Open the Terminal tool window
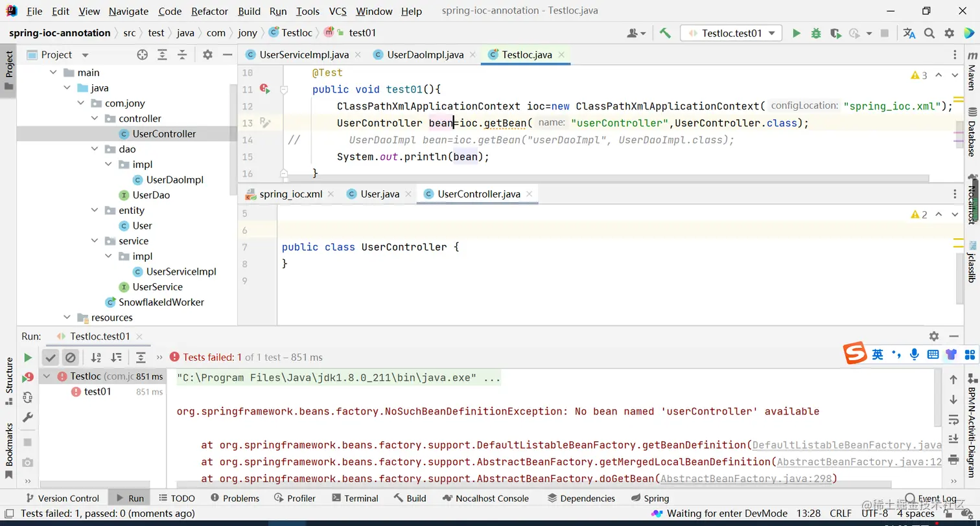This screenshot has width=980, height=526. click(x=355, y=498)
